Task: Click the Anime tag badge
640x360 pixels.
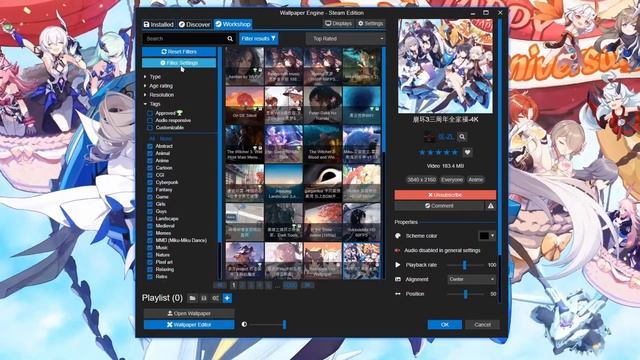Action: point(476,180)
